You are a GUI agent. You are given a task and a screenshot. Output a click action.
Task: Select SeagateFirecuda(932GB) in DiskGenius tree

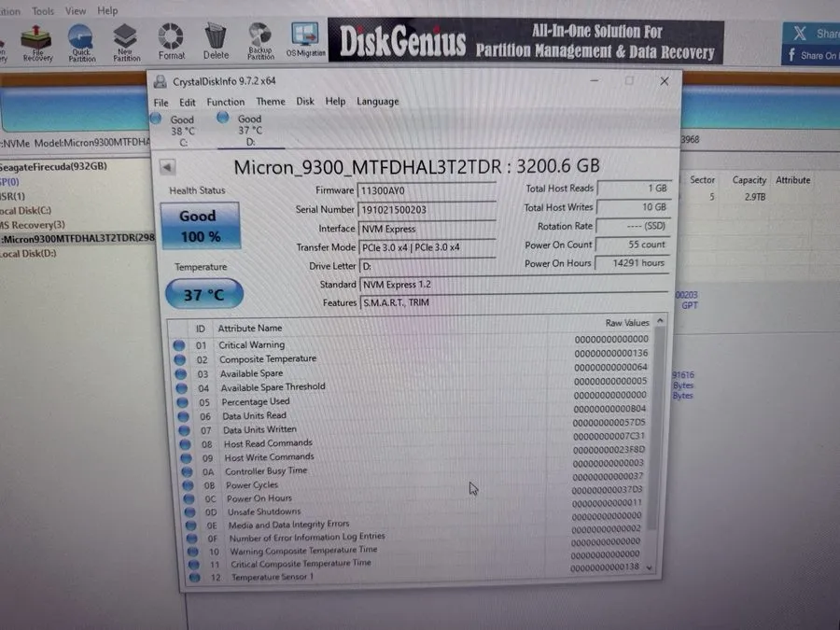(53, 167)
